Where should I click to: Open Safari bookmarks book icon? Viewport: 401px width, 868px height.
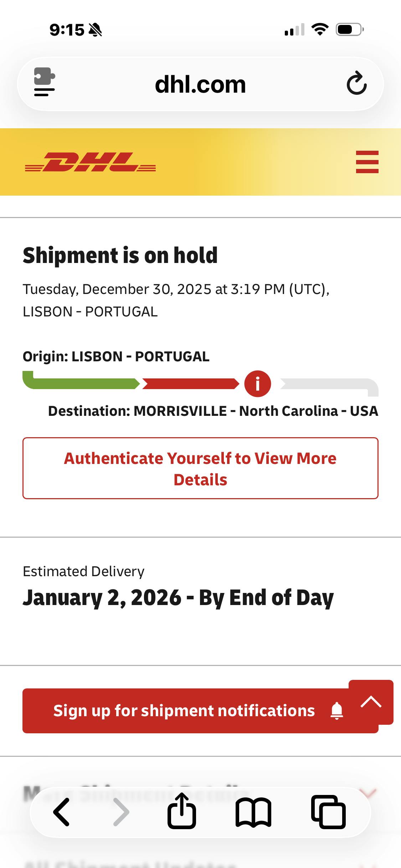(253, 812)
